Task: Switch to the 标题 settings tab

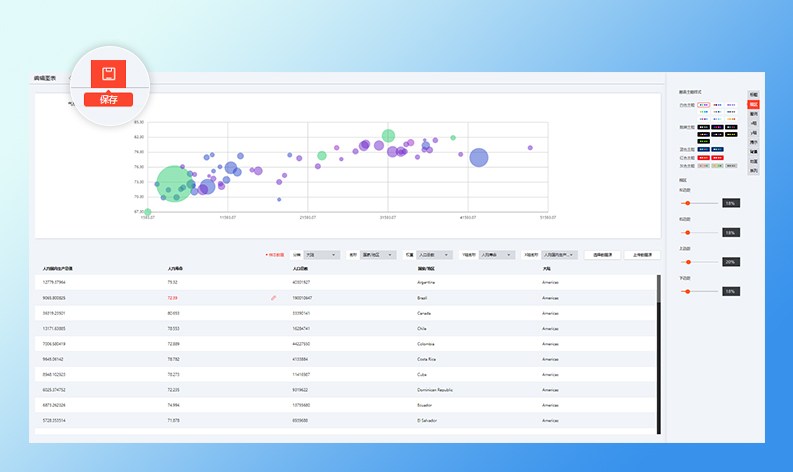Action: [x=754, y=95]
